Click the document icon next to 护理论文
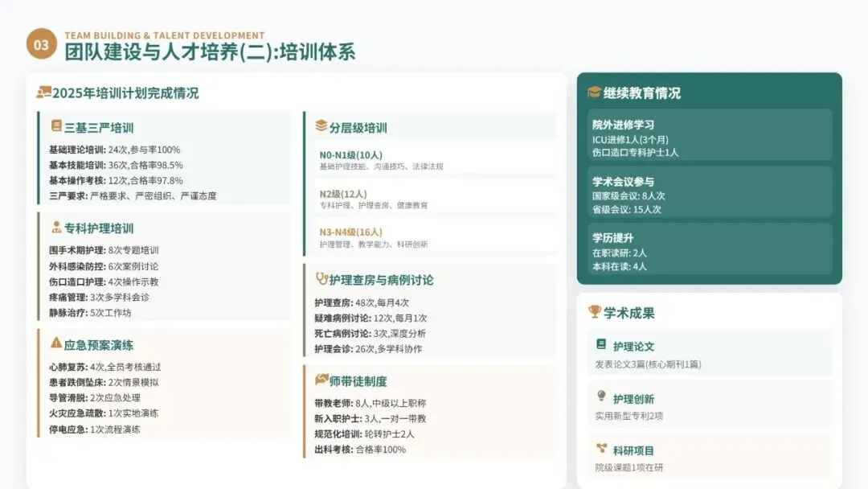The image size is (868, 489). click(601, 345)
